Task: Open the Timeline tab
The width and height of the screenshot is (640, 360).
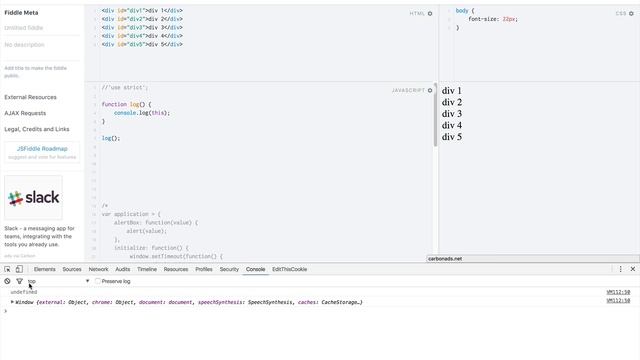Action: [147, 269]
